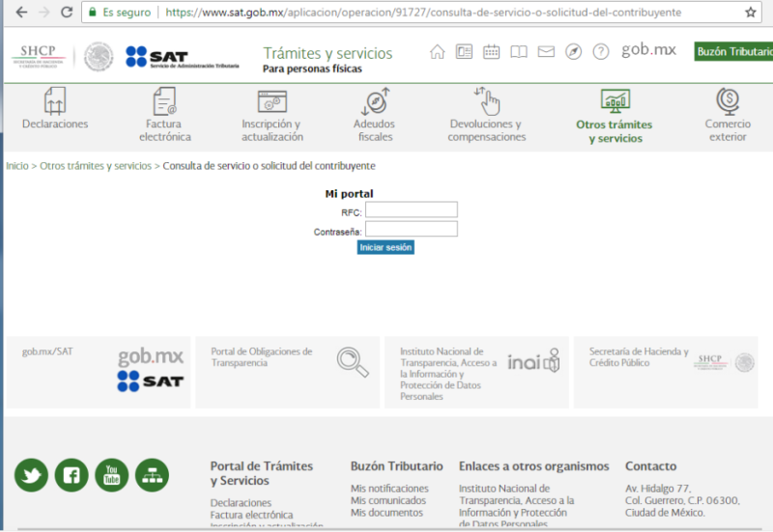Click Enlaces a otros organismos heading
This screenshot has height=532, width=773.
click(x=534, y=466)
